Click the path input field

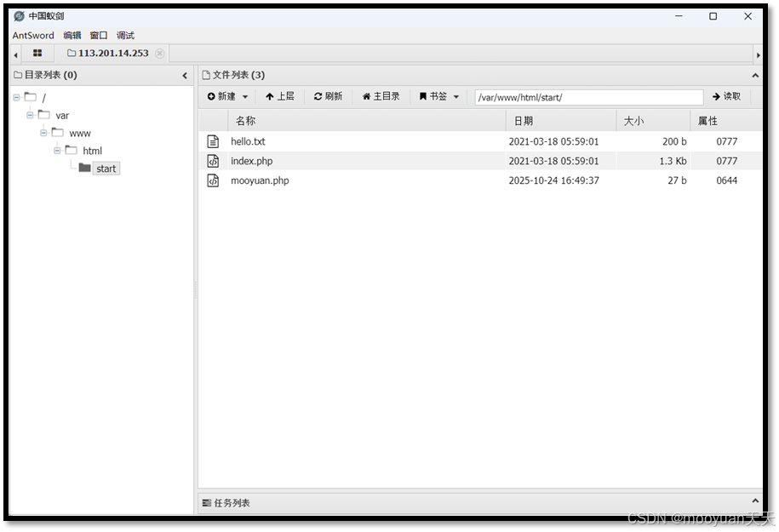(589, 97)
